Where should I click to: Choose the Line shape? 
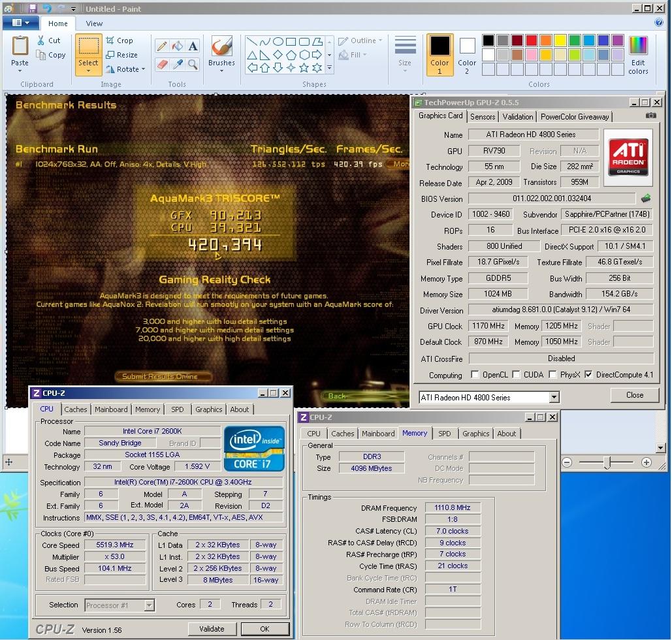click(252, 42)
